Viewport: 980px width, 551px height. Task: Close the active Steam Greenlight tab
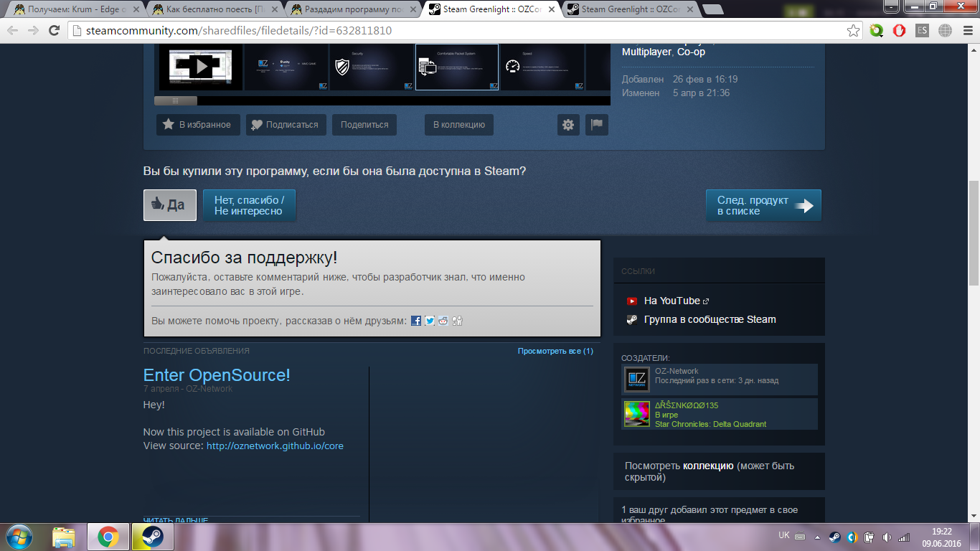[x=550, y=9]
